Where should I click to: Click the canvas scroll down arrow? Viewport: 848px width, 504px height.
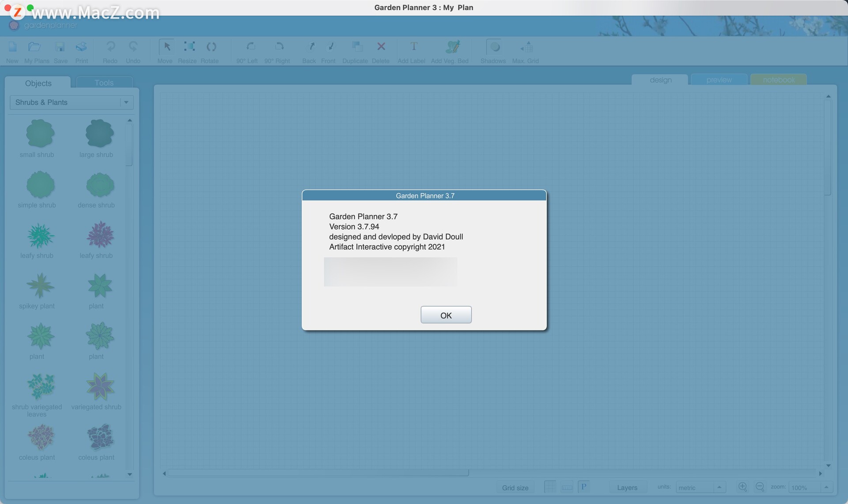click(x=829, y=466)
